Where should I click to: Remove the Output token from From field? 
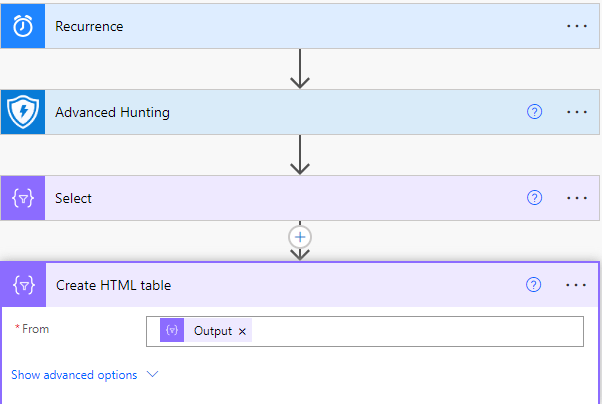pyautogui.click(x=242, y=331)
